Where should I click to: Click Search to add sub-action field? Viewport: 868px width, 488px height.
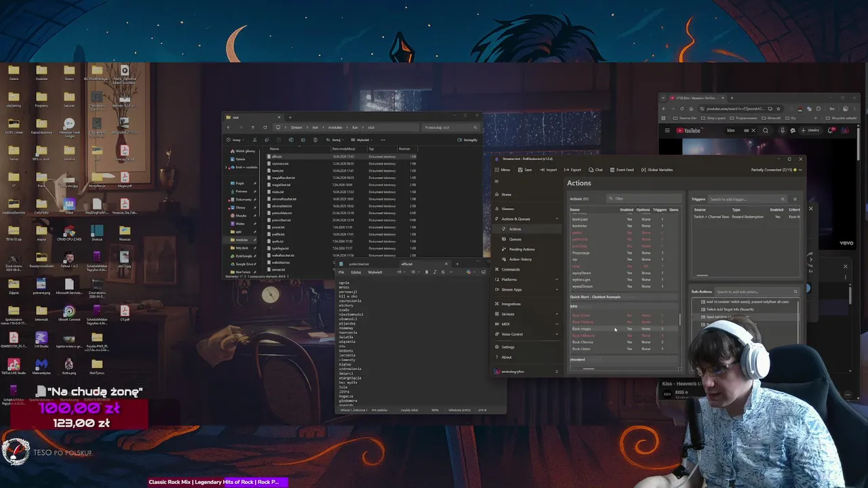(x=757, y=291)
